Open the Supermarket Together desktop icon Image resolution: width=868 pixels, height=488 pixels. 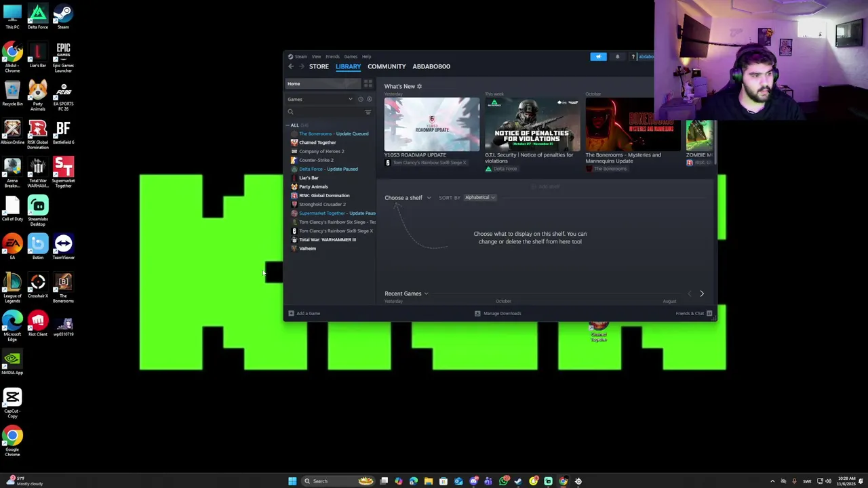coord(63,172)
